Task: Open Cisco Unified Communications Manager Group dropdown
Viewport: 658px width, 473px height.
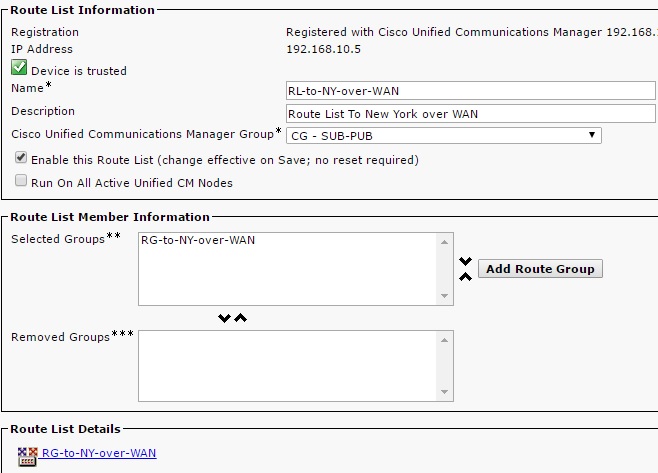Action: 444,136
